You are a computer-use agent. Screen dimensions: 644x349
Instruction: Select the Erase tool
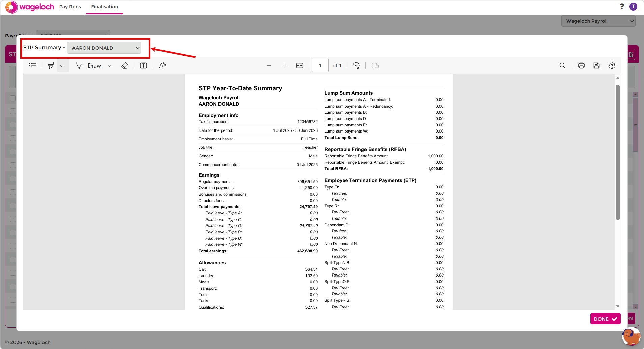[x=124, y=65]
